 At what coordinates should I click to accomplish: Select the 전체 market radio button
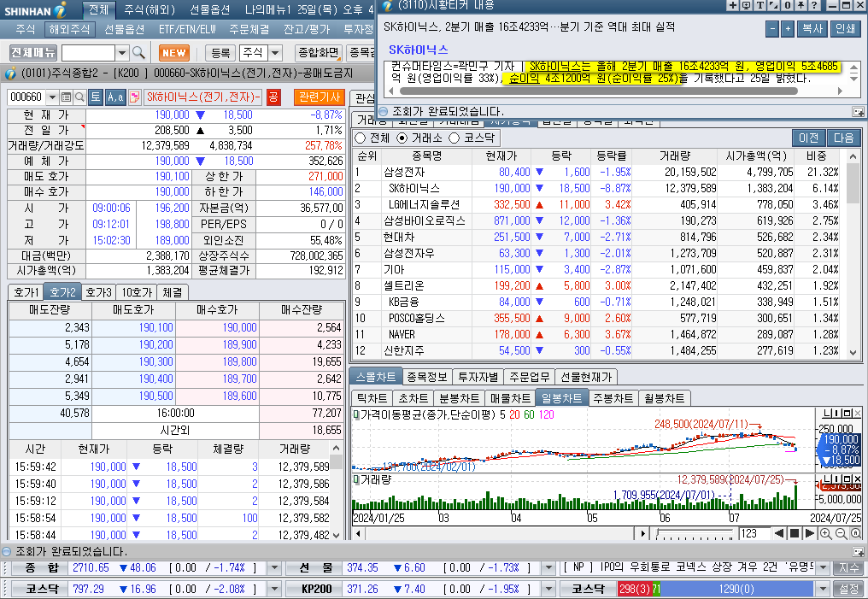click(x=361, y=138)
